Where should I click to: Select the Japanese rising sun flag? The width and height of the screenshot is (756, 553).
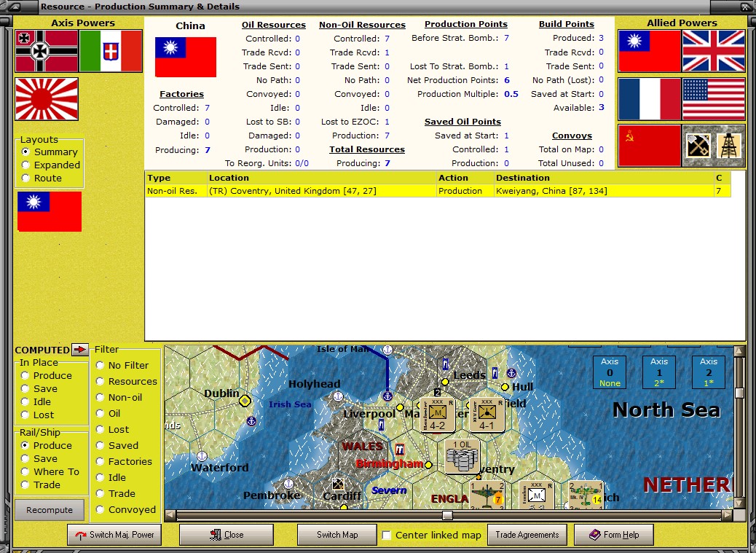47,99
